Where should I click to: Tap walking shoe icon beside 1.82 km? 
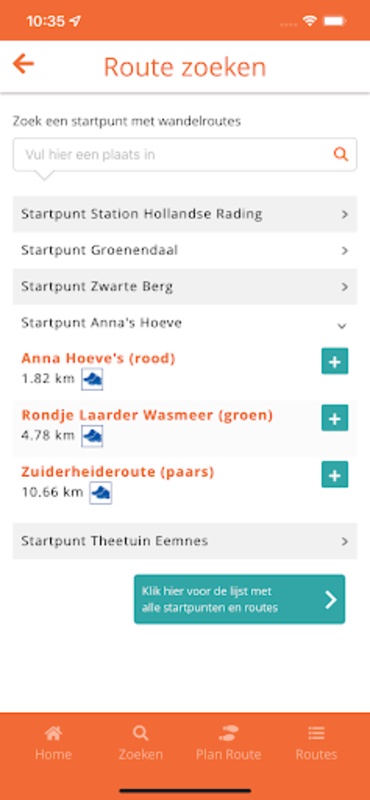[x=92, y=379]
